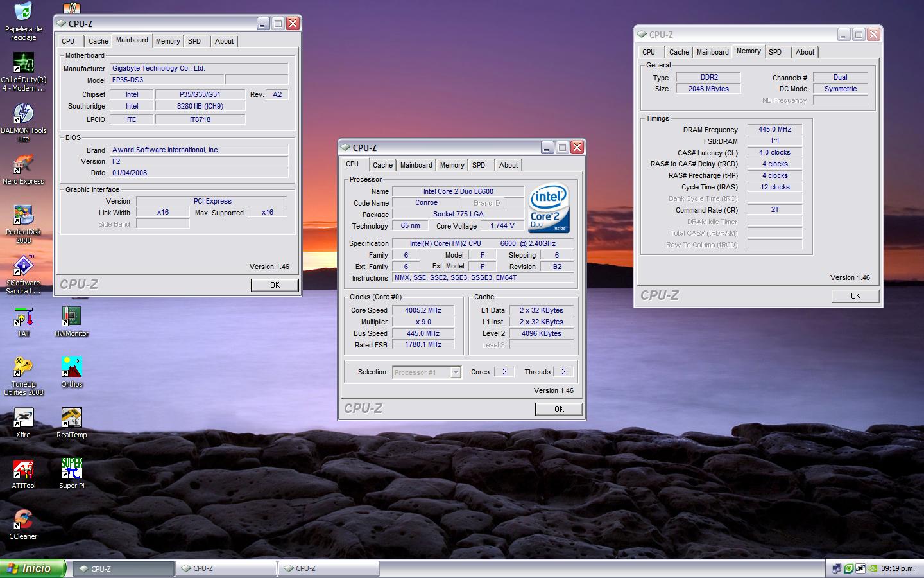The width and height of the screenshot is (924, 578).
Task: Click OK in the center CPU-Z window
Action: click(559, 409)
